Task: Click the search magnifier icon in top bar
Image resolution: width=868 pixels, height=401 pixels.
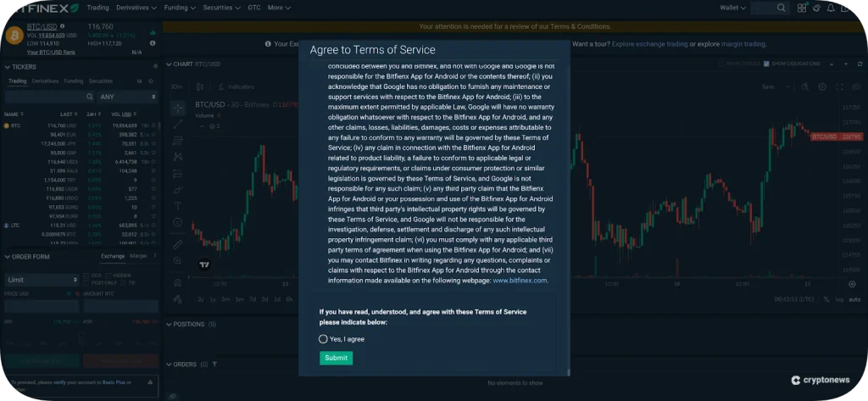Action: (780, 8)
